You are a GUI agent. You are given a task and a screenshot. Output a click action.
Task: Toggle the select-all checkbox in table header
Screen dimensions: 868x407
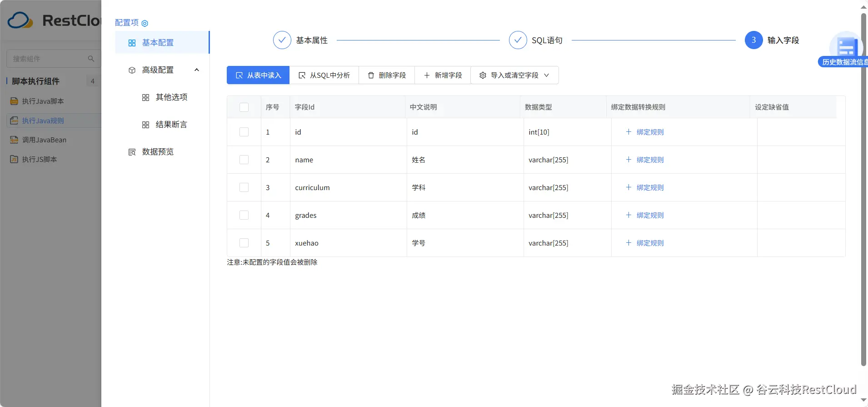(x=244, y=107)
